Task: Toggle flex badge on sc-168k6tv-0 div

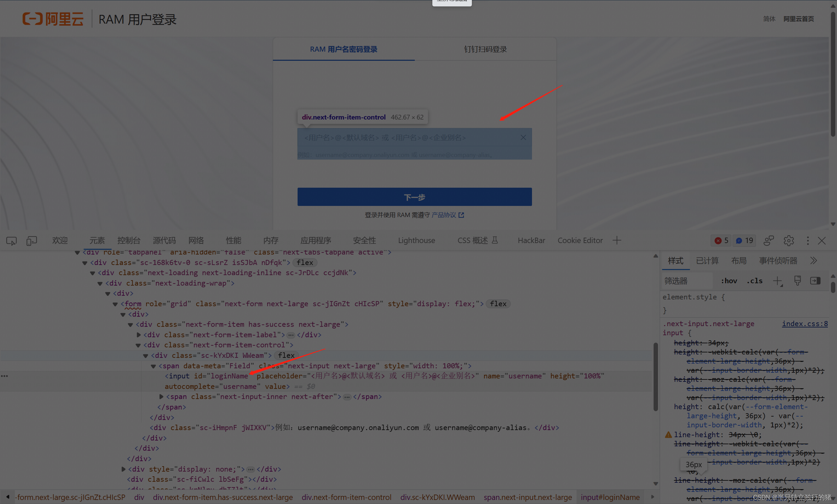Action: pyautogui.click(x=305, y=262)
